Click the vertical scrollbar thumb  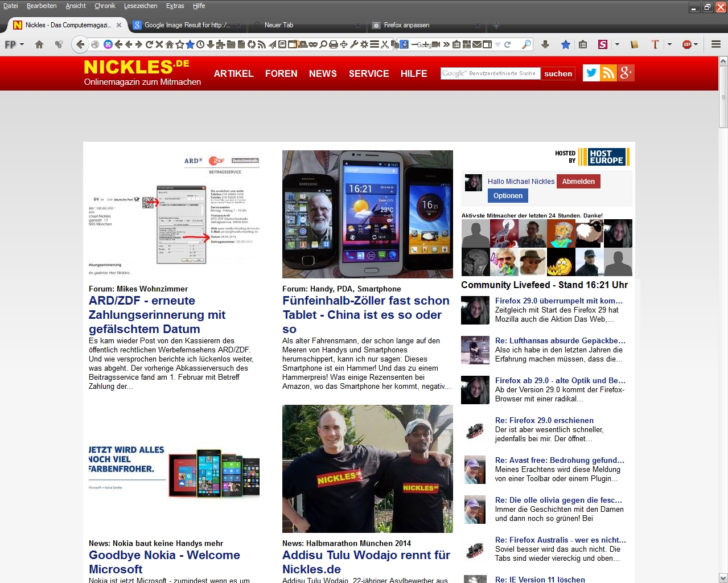pyautogui.click(x=723, y=97)
